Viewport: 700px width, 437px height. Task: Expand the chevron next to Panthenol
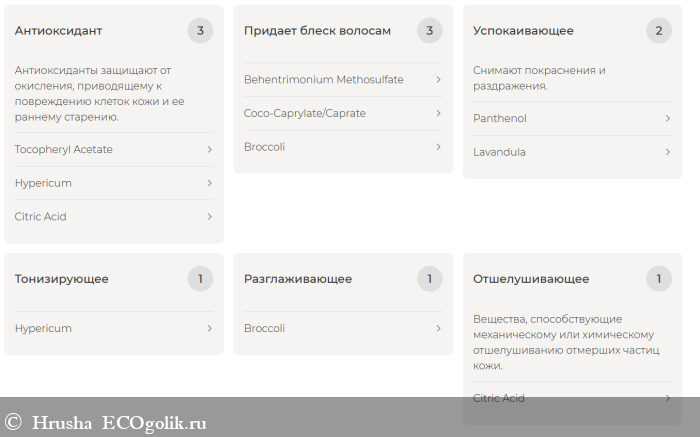point(667,119)
